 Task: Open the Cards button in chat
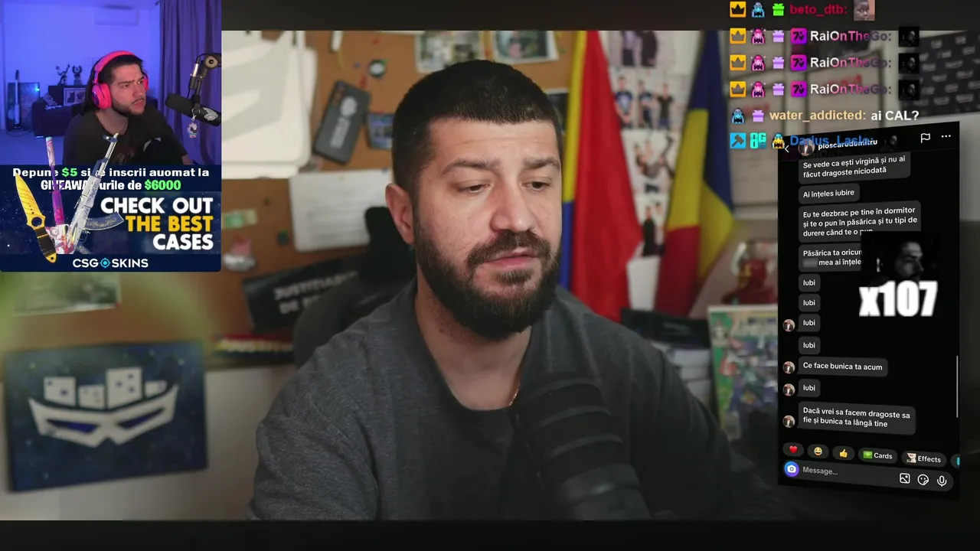[x=877, y=455]
